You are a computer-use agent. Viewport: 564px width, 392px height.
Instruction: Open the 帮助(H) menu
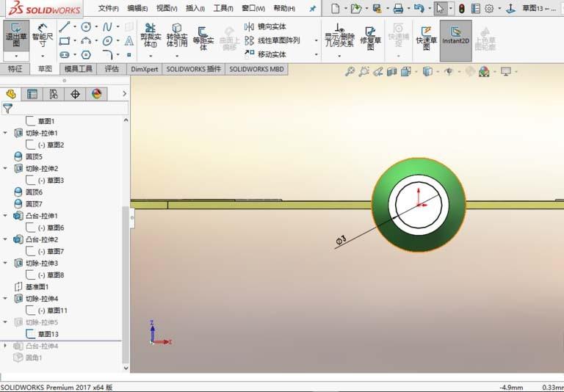(284, 8)
